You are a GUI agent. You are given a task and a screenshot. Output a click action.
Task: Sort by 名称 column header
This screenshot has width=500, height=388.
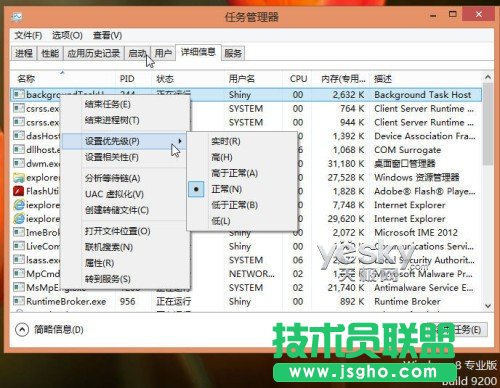point(63,79)
